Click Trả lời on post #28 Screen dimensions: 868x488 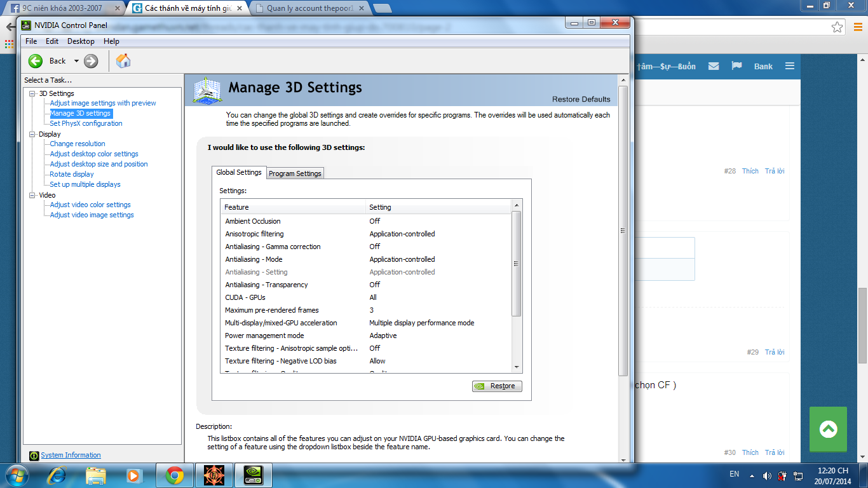[775, 171]
